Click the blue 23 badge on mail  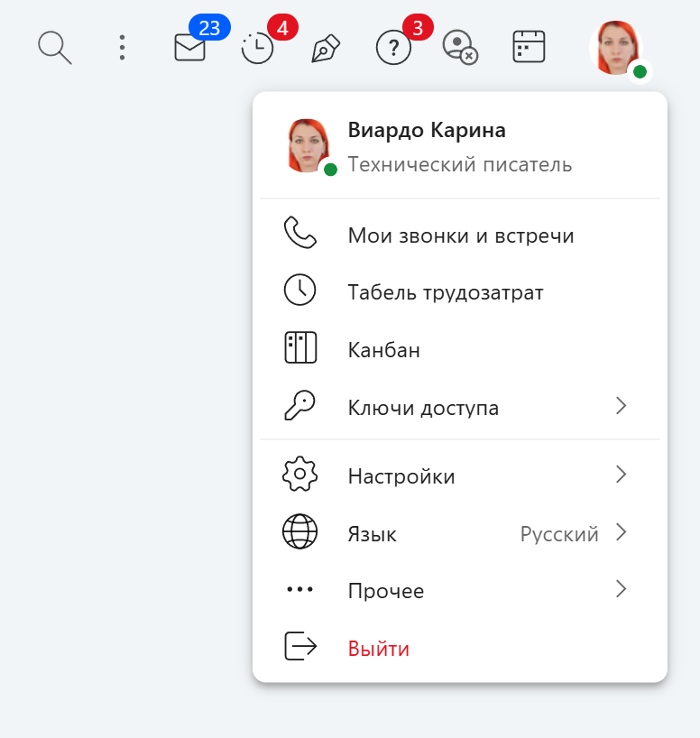(209, 28)
